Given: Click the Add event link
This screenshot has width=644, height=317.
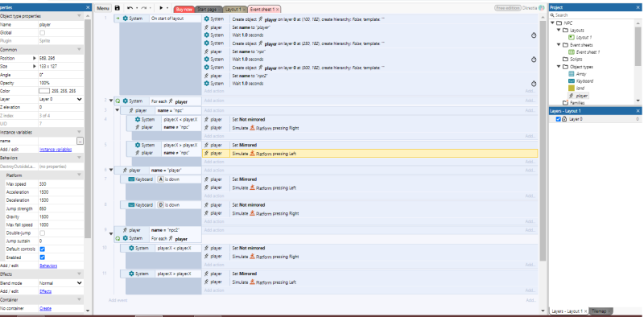Looking at the screenshot, I should [x=118, y=300].
